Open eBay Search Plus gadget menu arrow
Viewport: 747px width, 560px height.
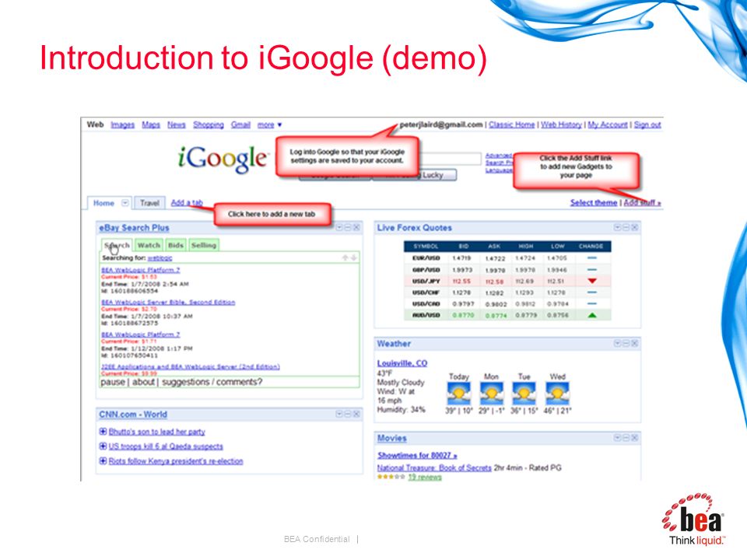point(340,228)
